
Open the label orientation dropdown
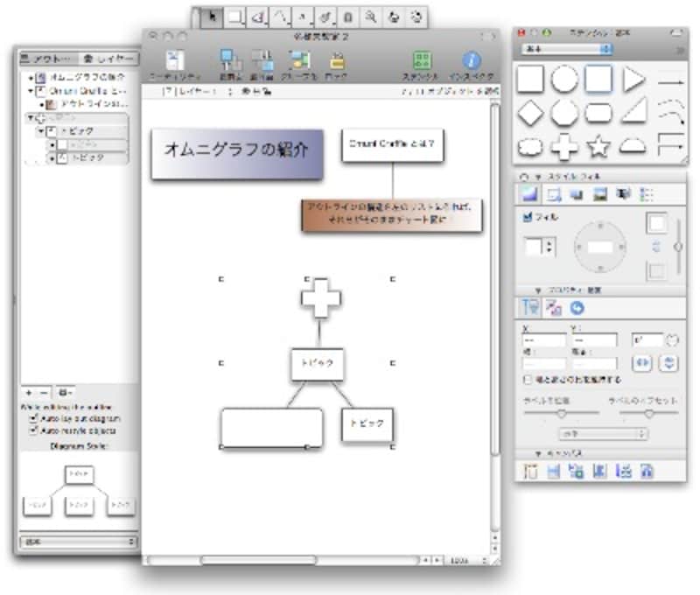pyautogui.click(x=604, y=433)
